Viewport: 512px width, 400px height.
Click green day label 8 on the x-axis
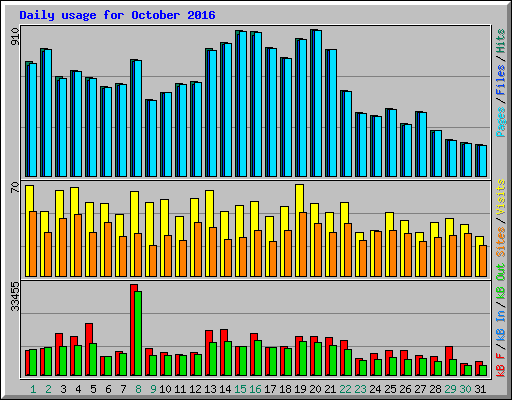coord(138,389)
